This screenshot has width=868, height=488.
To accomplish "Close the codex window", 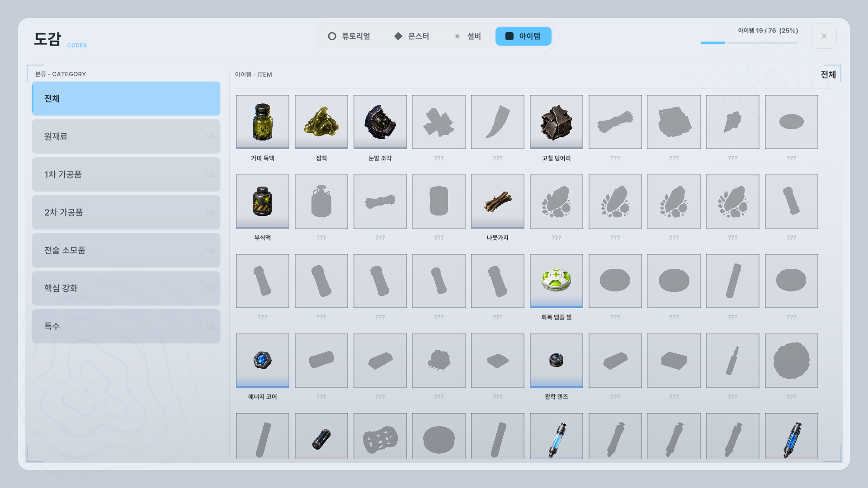I will coord(824,36).
